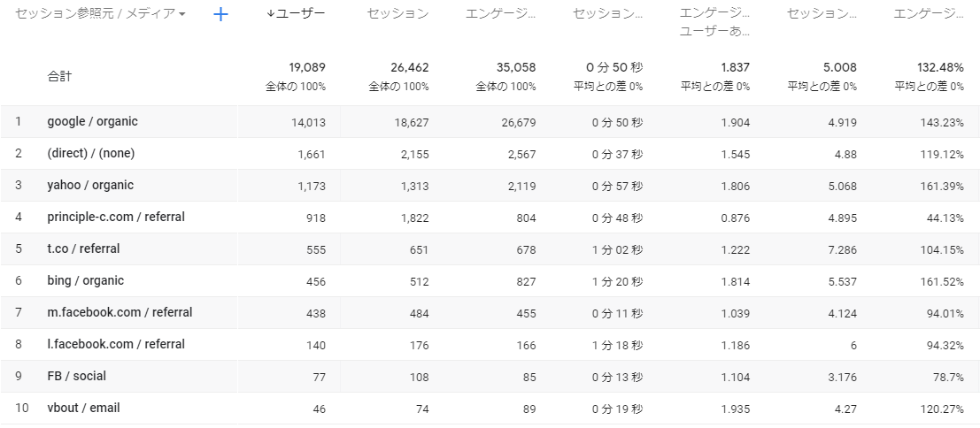Screen dimensions: 980x428
Task: Click the セッション… header above 0 分 50 秒 total
Action: pos(608,14)
